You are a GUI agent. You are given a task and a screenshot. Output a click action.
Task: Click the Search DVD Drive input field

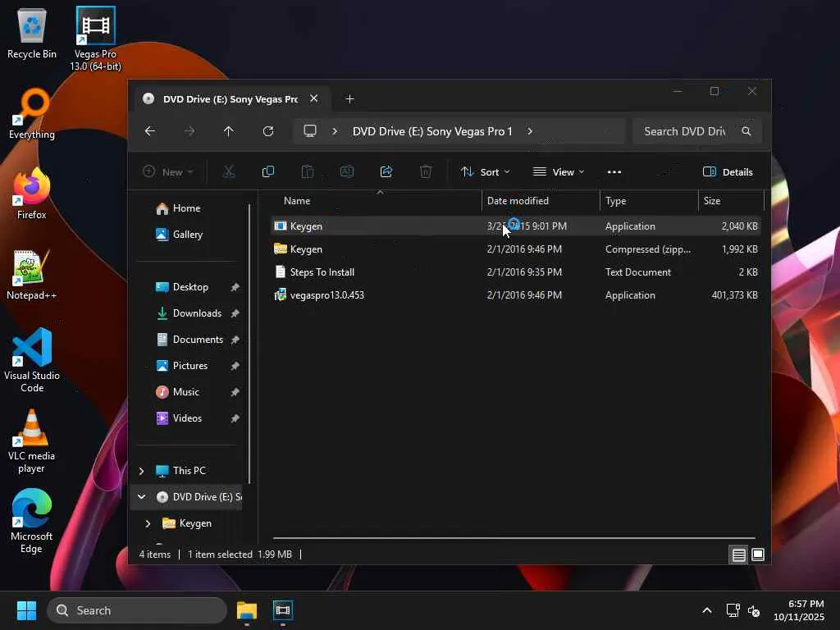[x=685, y=131]
